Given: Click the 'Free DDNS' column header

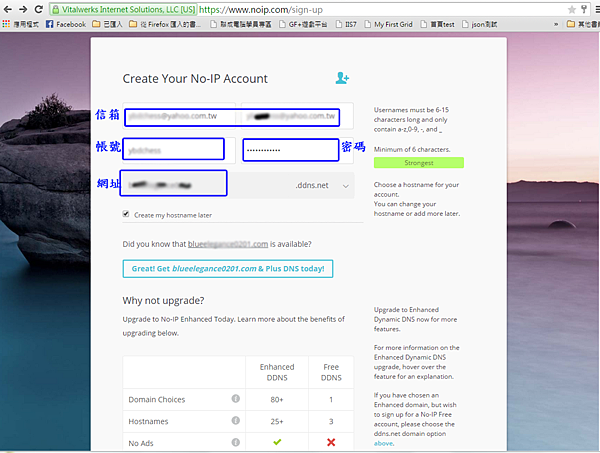Looking at the screenshot, I should (x=331, y=372).
